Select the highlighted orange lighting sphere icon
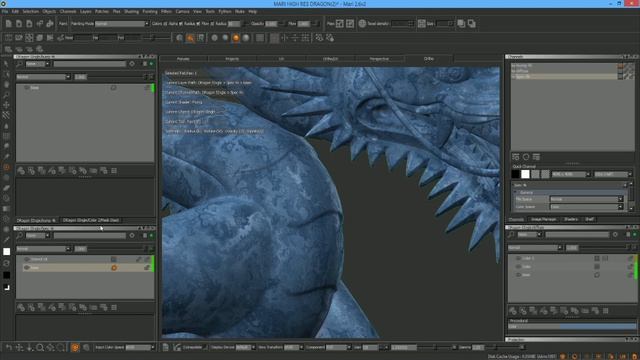The height and width of the screenshot is (360, 640). click(236, 38)
